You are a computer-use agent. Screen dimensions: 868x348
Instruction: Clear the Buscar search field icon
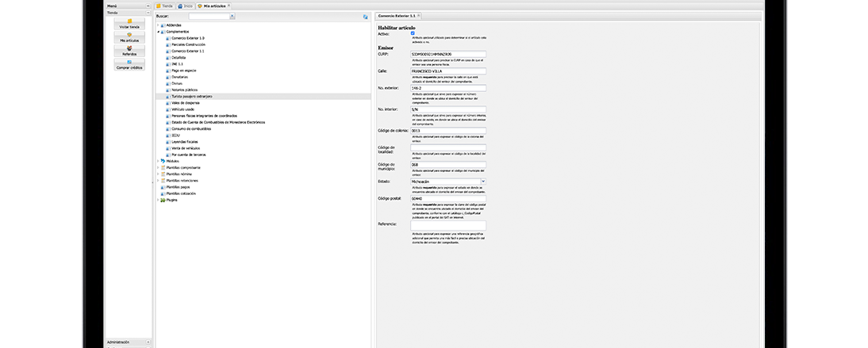pos(233,16)
